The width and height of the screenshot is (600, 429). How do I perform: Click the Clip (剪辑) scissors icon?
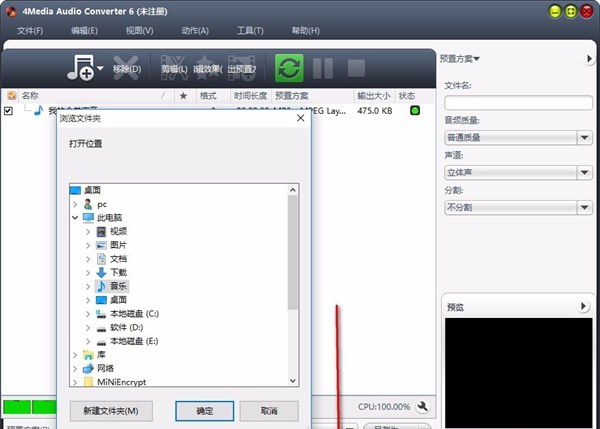pos(174,69)
